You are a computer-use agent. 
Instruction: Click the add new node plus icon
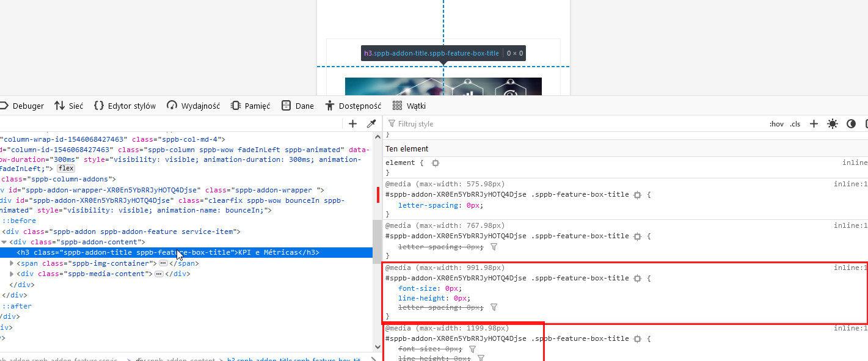[352, 124]
